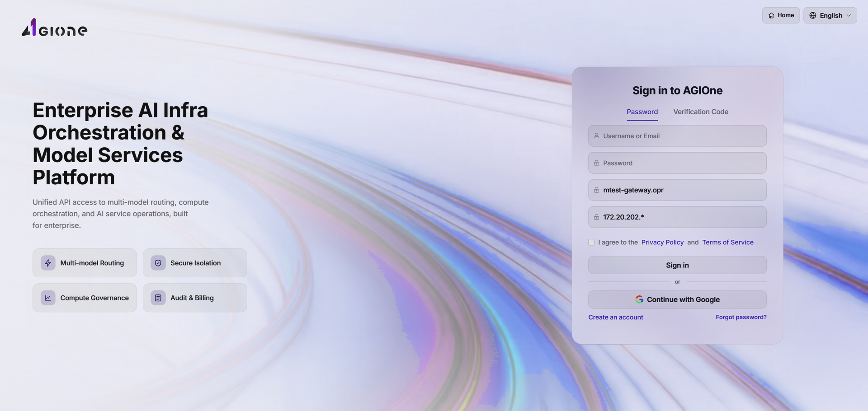Image resolution: width=868 pixels, height=411 pixels.
Task: Click the globe icon beside English
Action: tap(813, 15)
